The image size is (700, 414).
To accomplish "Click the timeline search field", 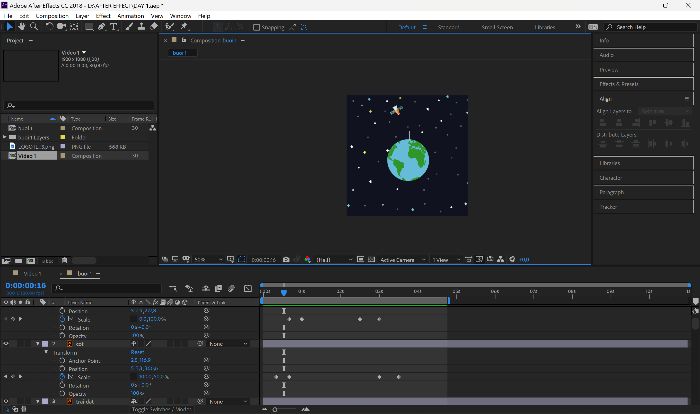I will click(x=106, y=289).
